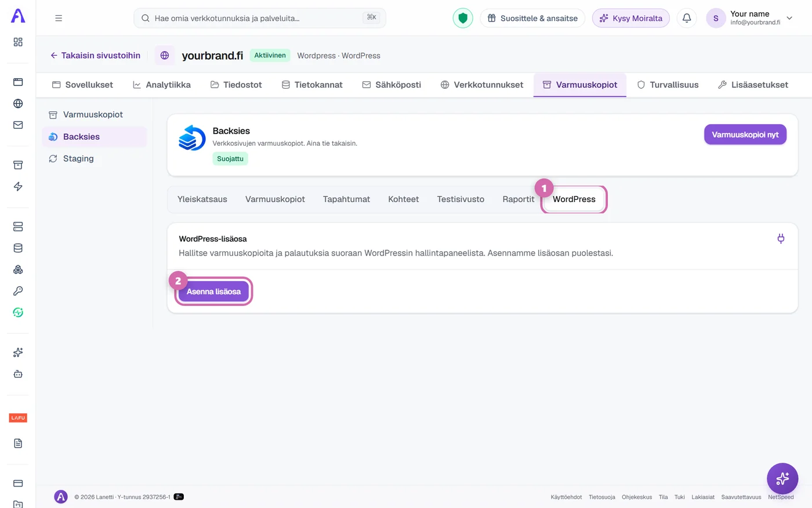Image resolution: width=812 pixels, height=508 pixels.
Task: Click the key icon in the left rail
Action: [x=18, y=291]
